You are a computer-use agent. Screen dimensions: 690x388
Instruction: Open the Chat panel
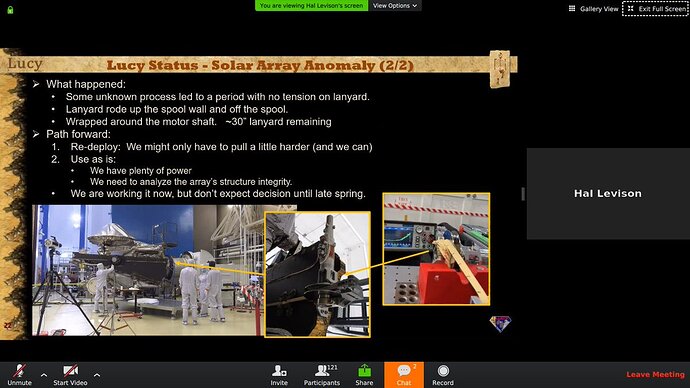(404, 375)
